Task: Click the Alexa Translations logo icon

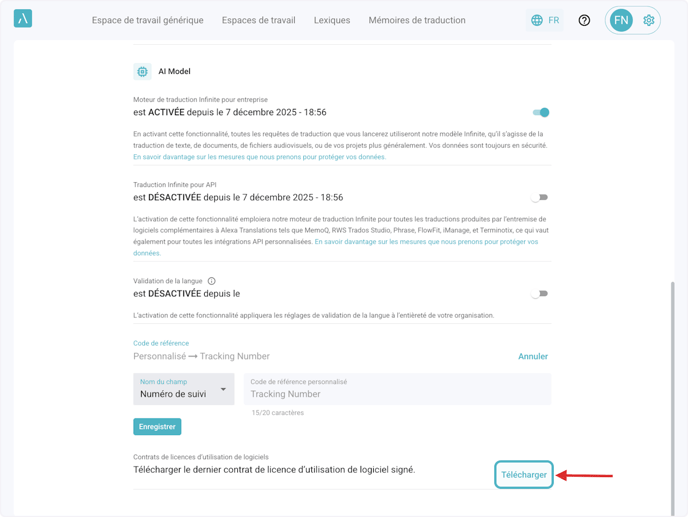Action: (23, 19)
